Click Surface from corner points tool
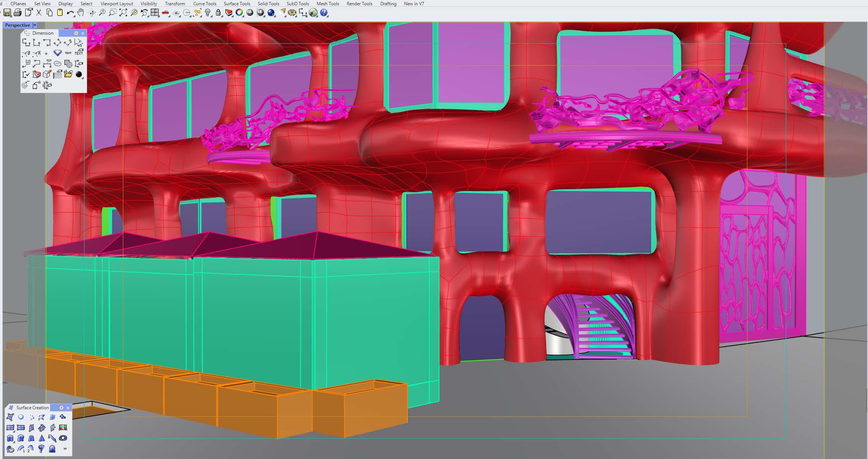Image resolution: width=868 pixels, height=459 pixels. click(10, 417)
